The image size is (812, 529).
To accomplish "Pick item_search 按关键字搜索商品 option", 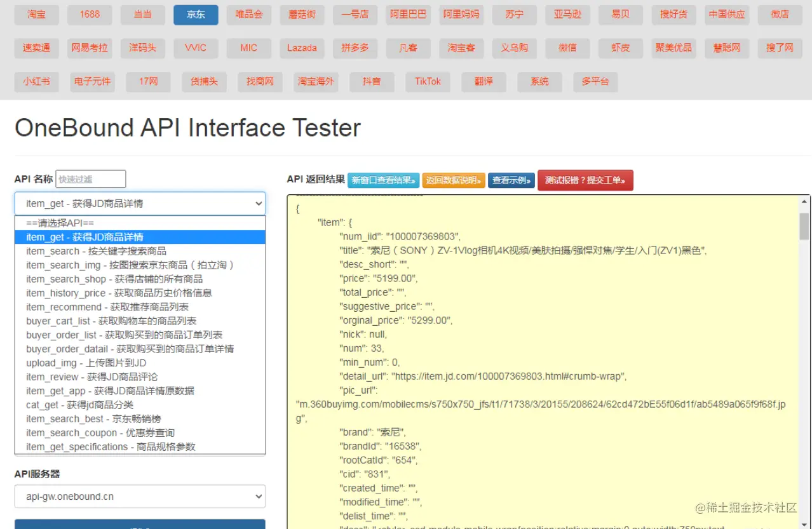I will tap(140, 251).
